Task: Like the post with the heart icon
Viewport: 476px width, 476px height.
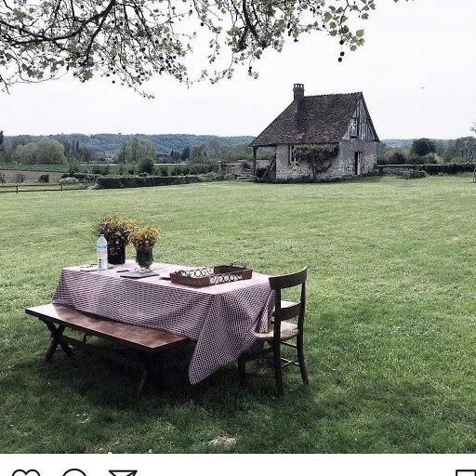Action: click(x=26, y=473)
